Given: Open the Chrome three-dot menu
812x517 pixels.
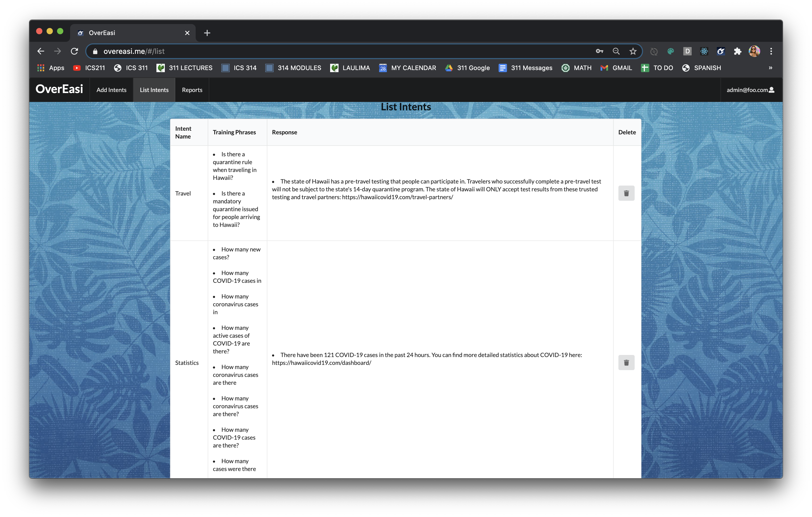Looking at the screenshot, I should (x=771, y=51).
